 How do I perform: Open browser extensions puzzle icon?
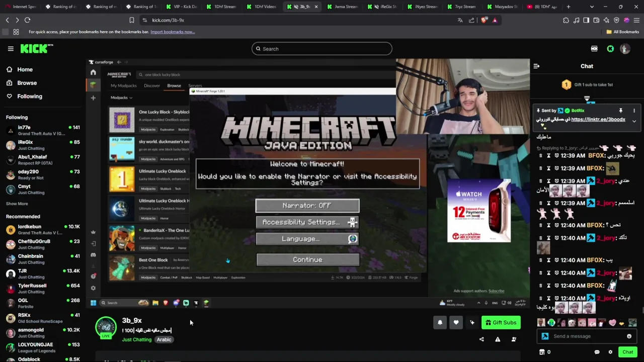point(566,20)
